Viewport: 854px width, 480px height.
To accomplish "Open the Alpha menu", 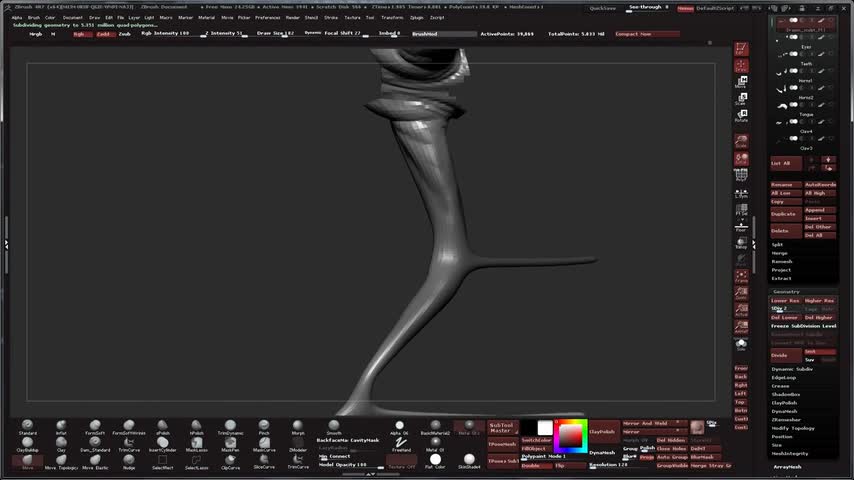I will click(17, 17).
